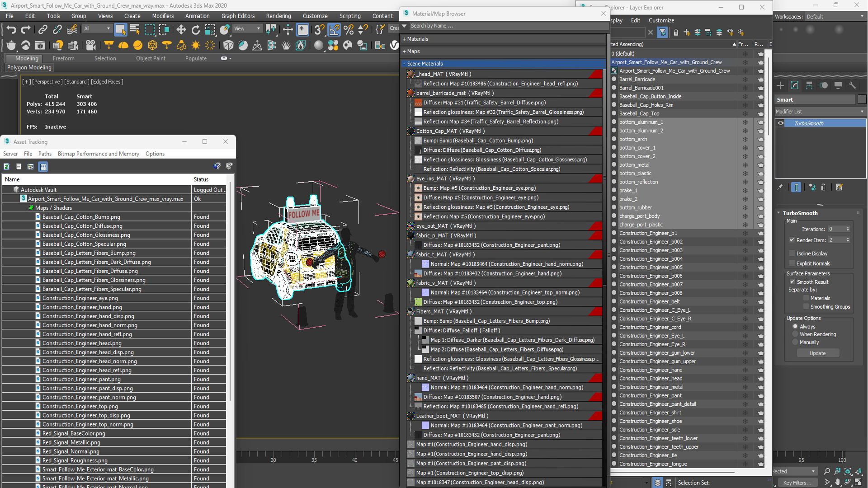The image size is (868, 488).
Task: Check Separate by Materials checkbox
Action: click(x=806, y=298)
